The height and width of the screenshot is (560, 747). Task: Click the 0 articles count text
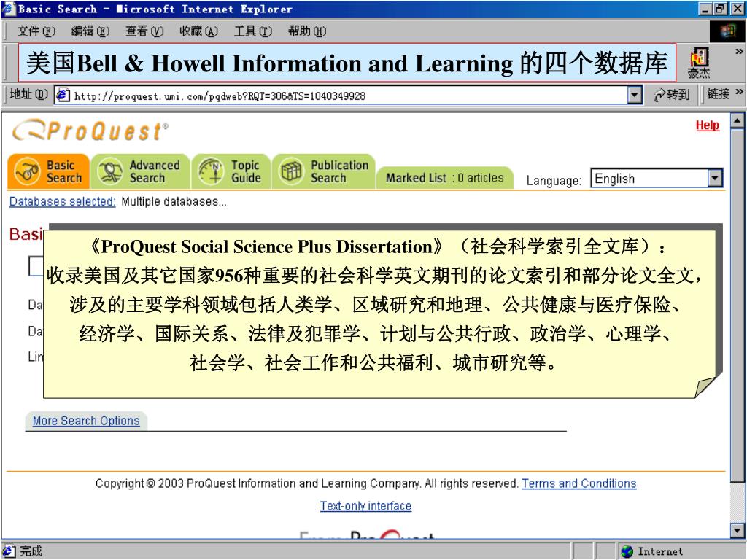pos(480,178)
